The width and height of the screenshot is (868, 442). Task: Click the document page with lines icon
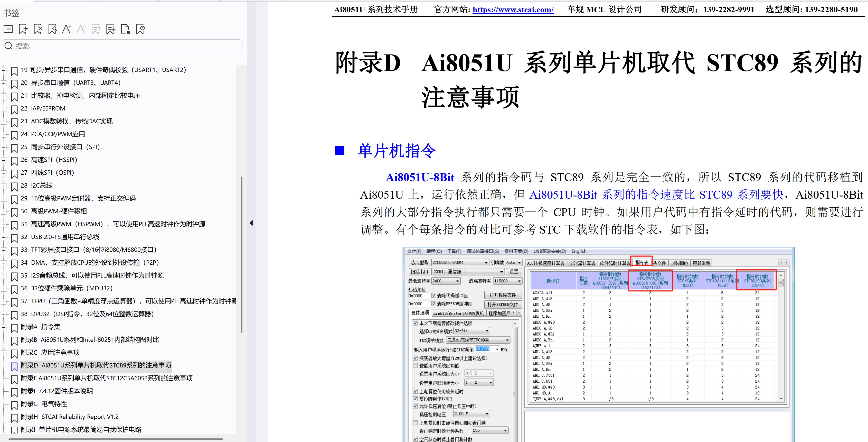(x=125, y=29)
